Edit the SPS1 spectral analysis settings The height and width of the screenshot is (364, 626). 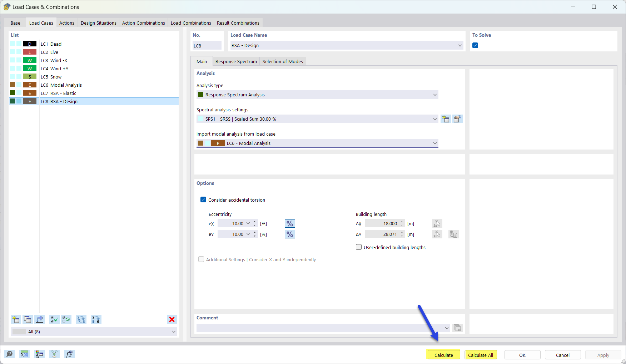click(x=458, y=119)
